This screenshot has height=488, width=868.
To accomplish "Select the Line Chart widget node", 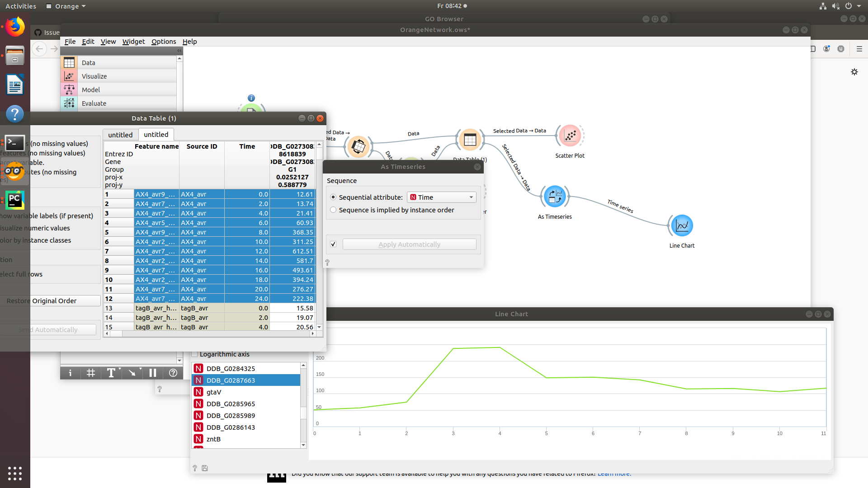I will pos(681,225).
